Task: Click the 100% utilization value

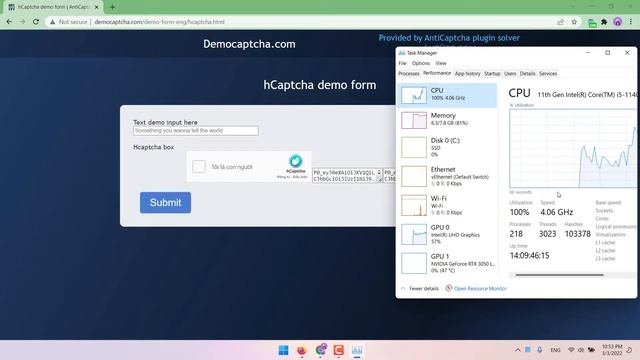Action: coord(519,212)
